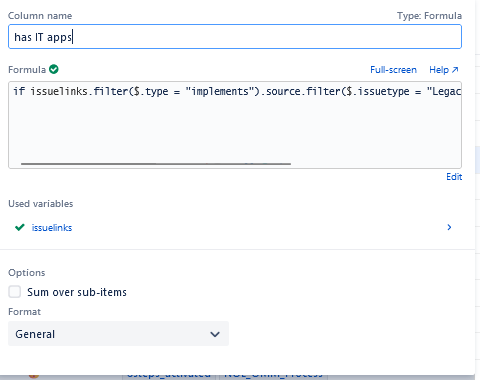This screenshot has height=380, width=480.
Task: Click the 'Used variables' heading
Action: 41,204
